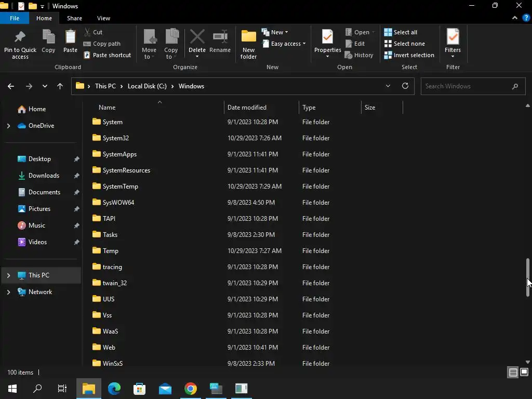The width and height of the screenshot is (532, 399).
Task: Open the Easy access dropdown
Action: (x=284, y=44)
